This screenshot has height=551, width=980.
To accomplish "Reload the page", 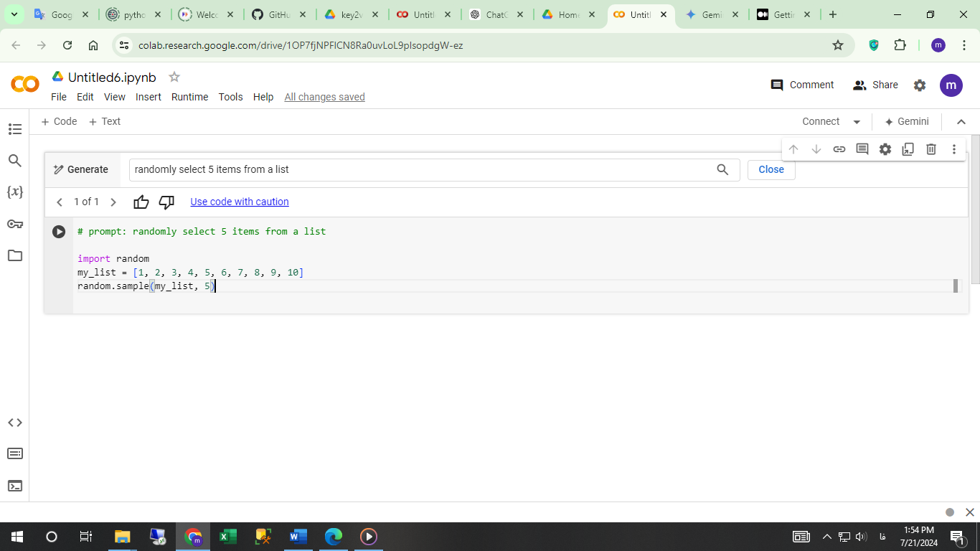I will (x=67, y=45).
